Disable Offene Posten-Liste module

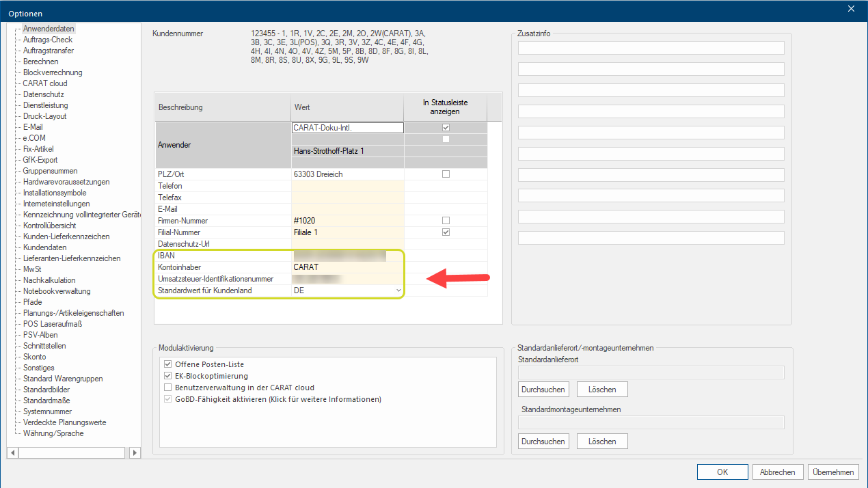(x=168, y=364)
